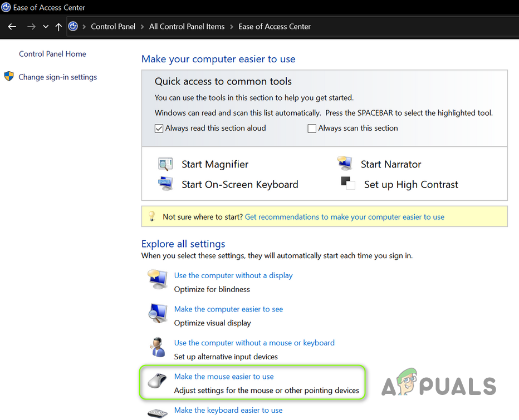Click the headset person icon for alternative input
Viewport: 519px width, 420px height.
click(x=158, y=347)
